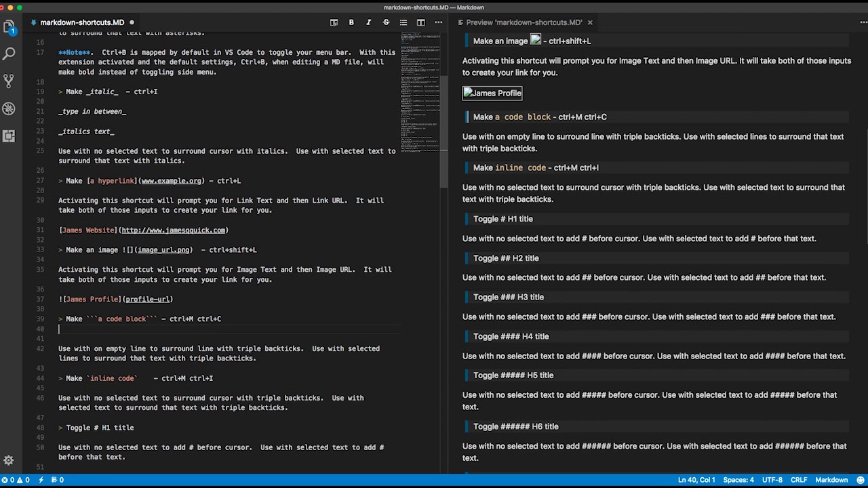
Task: Click the unsaved-changes dot on markdown-shortcuts.MD tab
Action: (132, 22)
